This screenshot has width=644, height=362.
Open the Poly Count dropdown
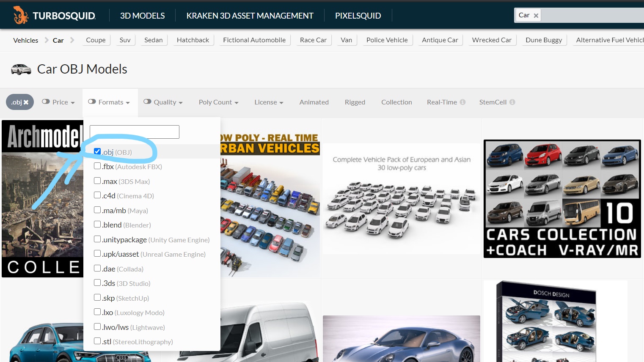(x=218, y=102)
